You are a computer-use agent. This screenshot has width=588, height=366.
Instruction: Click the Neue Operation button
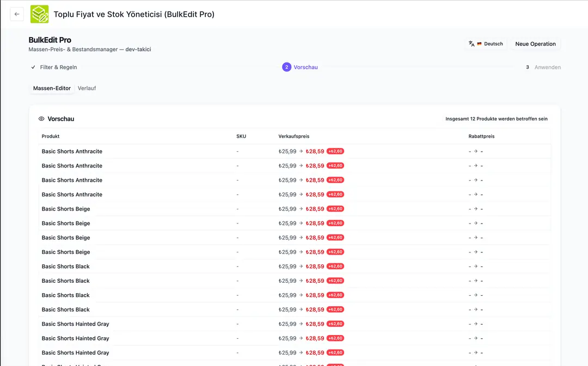(535, 44)
